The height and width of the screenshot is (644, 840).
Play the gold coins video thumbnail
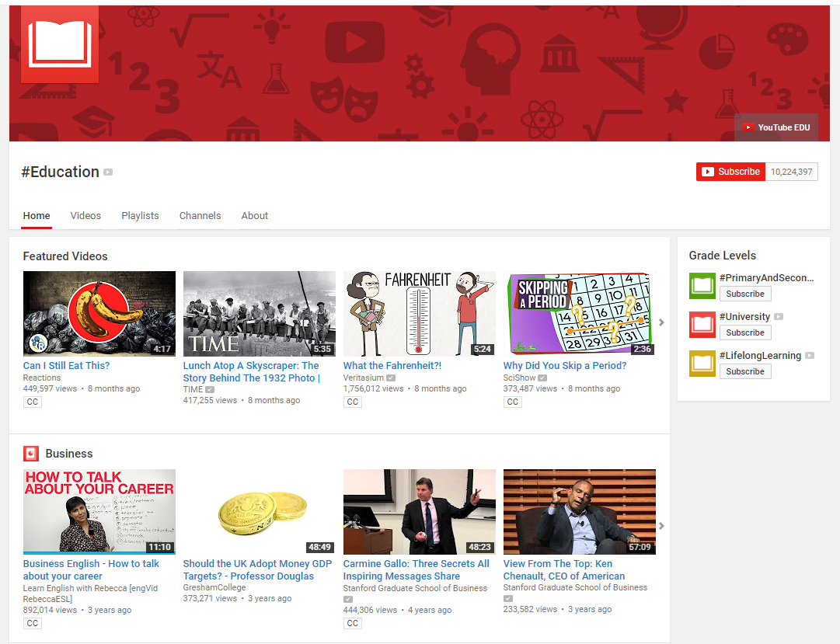260,512
